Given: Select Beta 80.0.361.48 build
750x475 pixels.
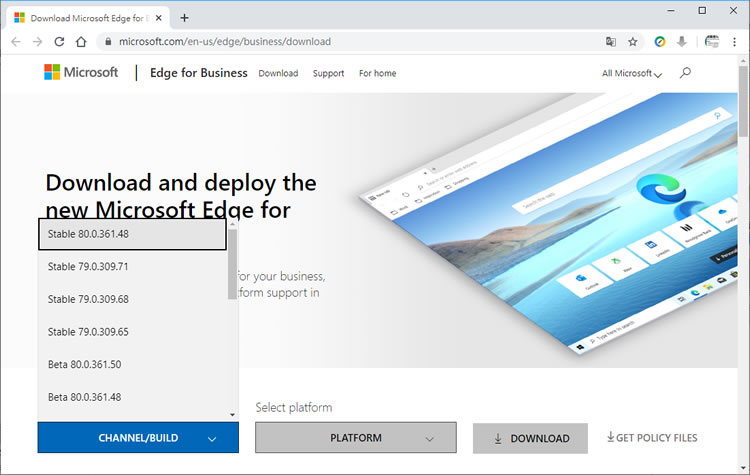Looking at the screenshot, I should (x=132, y=397).
